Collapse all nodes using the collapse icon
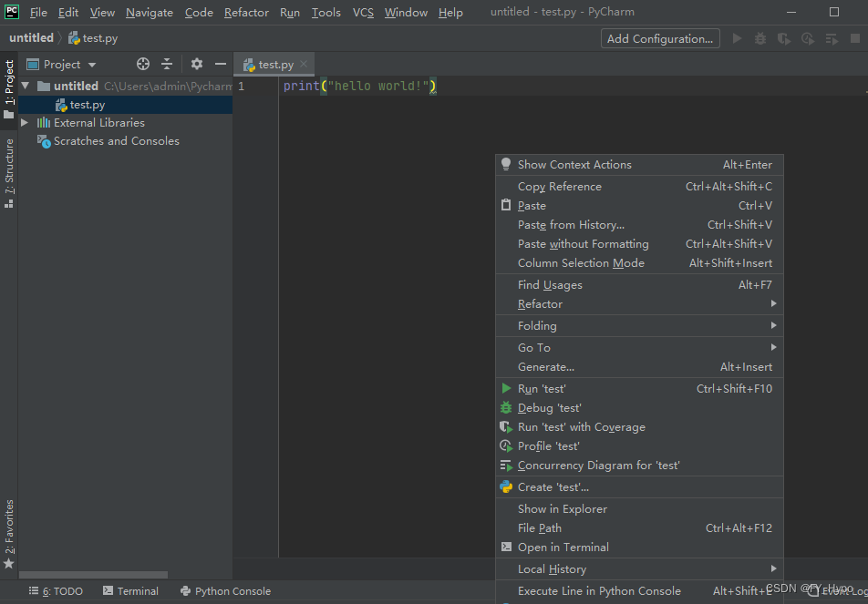Image resolution: width=868 pixels, height=604 pixels. (x=167, y=64)
